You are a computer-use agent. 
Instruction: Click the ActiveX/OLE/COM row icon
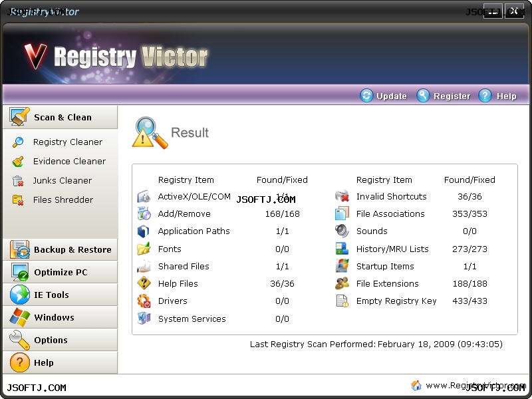[144, 196]
